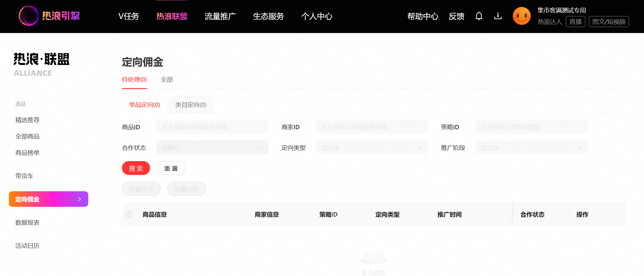Open the 推广阶段 dropdown
The height and width of the screenshot is (276, 644).
pos(531,148)
